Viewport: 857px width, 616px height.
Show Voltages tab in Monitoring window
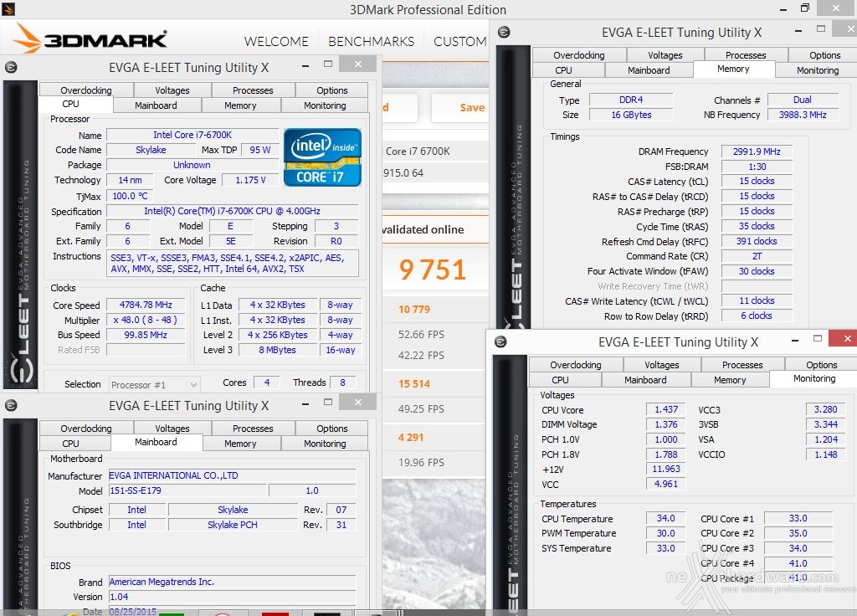(x=662, y=365)
